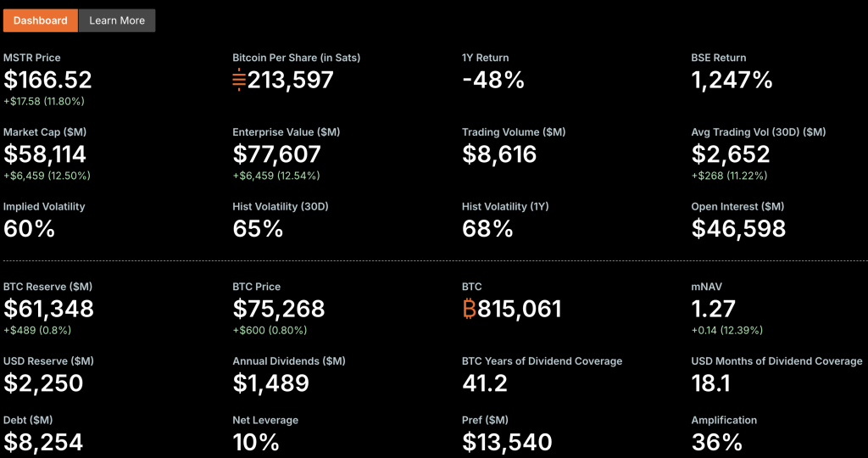
Task: Click the Trading Volume value $8,616
Action: [499, 154]
